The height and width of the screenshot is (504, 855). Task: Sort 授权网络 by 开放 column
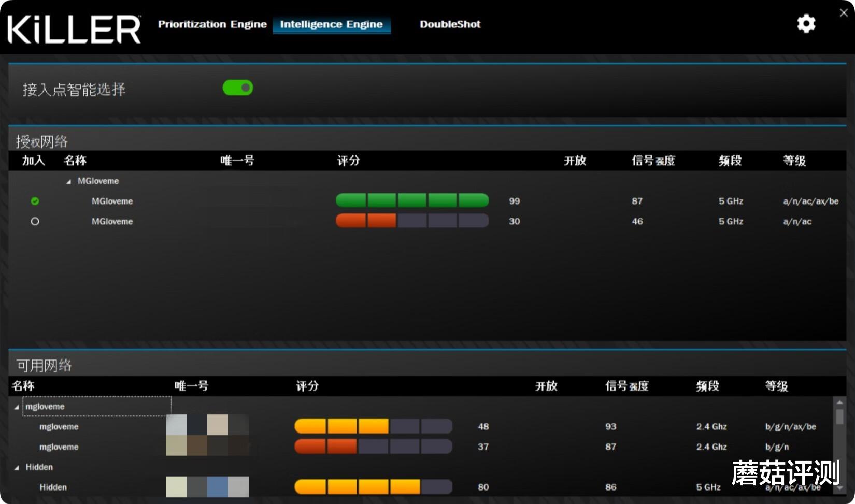pos(575,161)
